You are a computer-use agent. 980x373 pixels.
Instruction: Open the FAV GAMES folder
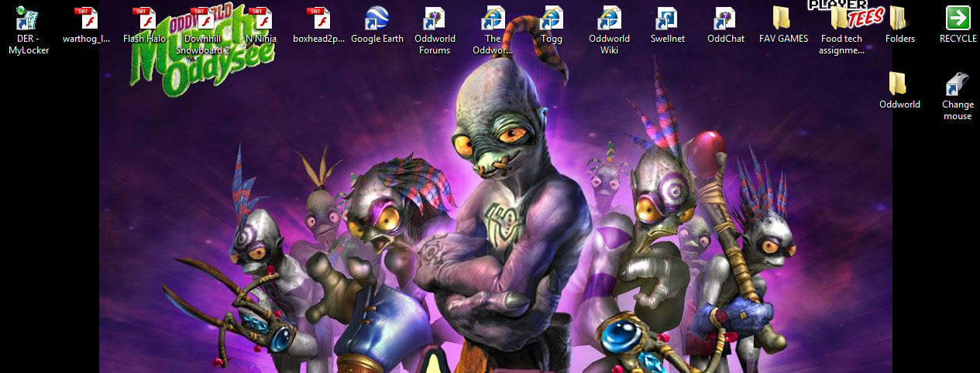(783, 19)
